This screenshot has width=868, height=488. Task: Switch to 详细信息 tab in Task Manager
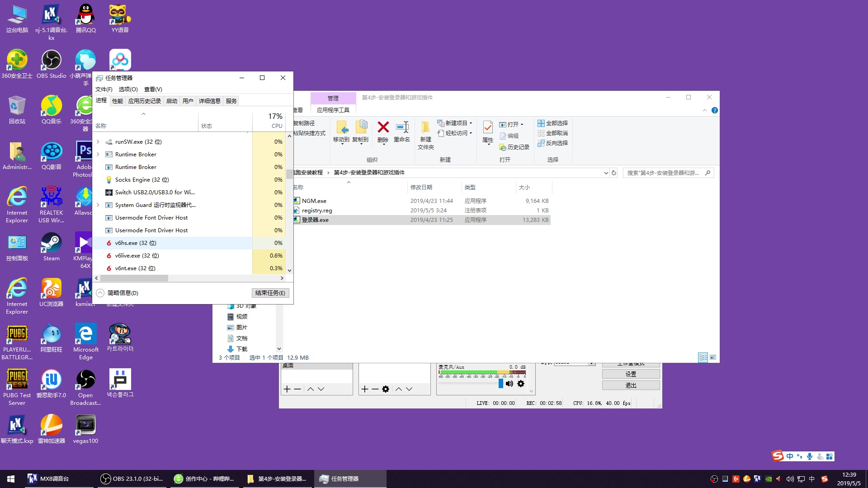pyautogui.click(x=210, y=101)
